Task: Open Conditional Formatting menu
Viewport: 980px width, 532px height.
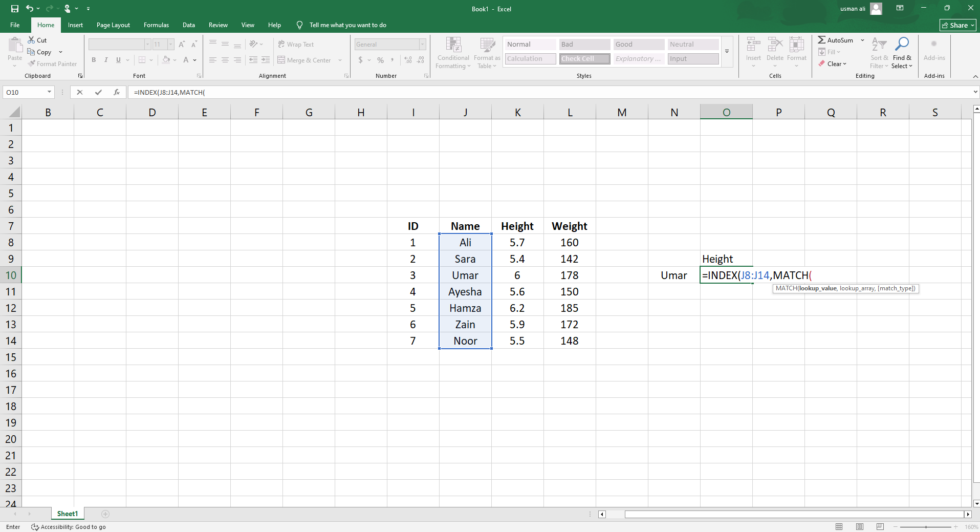Action: pos(453,53)
